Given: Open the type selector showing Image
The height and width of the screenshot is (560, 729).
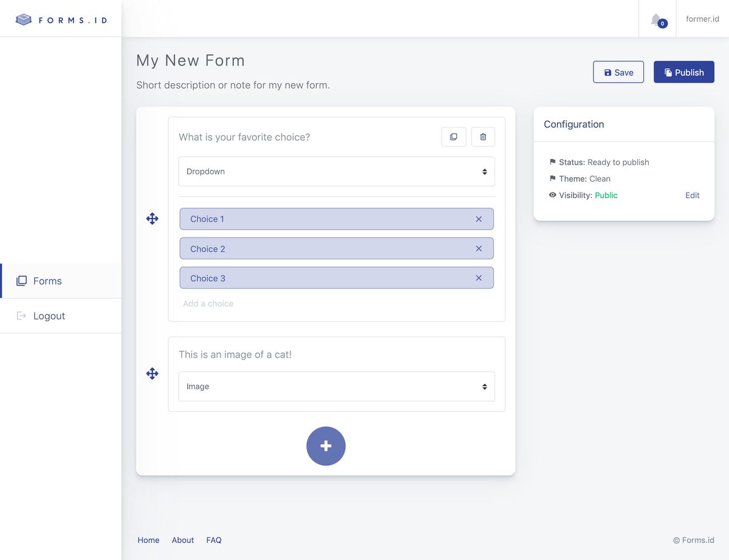Looking at the screenshot, I should coord(337,386).
